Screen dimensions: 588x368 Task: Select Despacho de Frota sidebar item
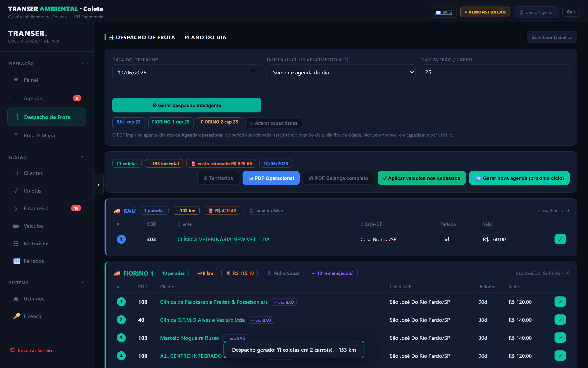tap(47, 117)
